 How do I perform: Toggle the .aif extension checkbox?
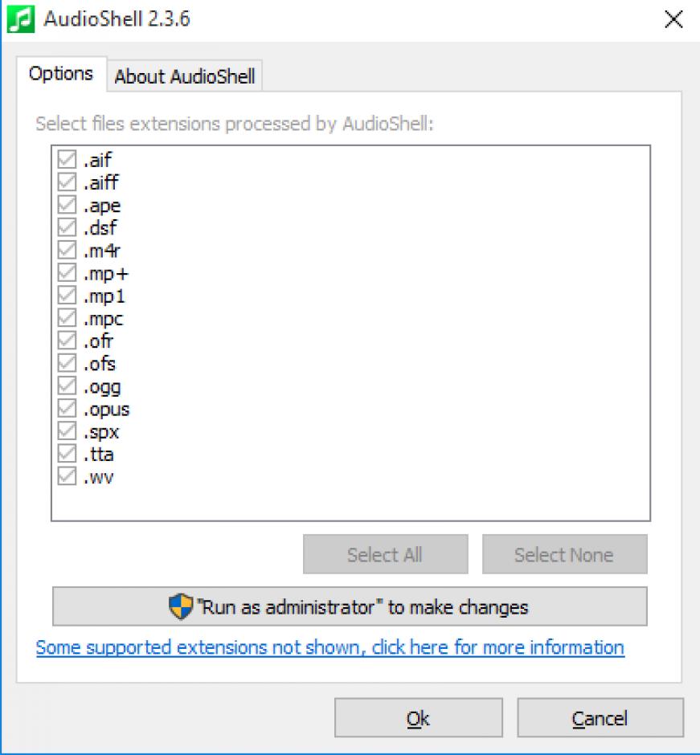(67, 159)
